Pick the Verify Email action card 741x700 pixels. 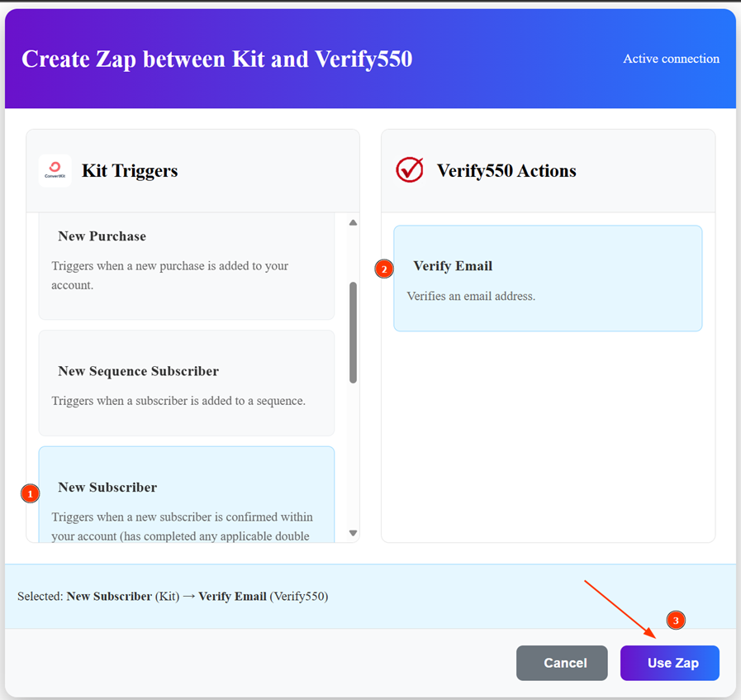point(548,279)
